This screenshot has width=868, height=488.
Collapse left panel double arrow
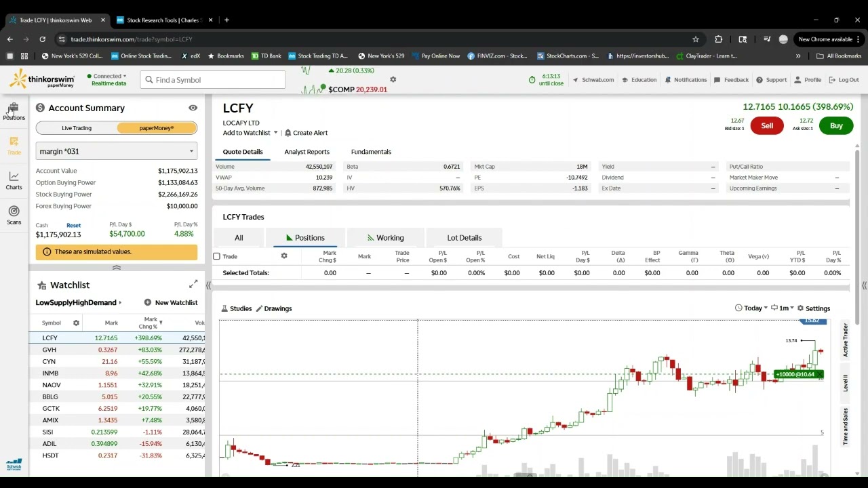click(x=208, y=286)
